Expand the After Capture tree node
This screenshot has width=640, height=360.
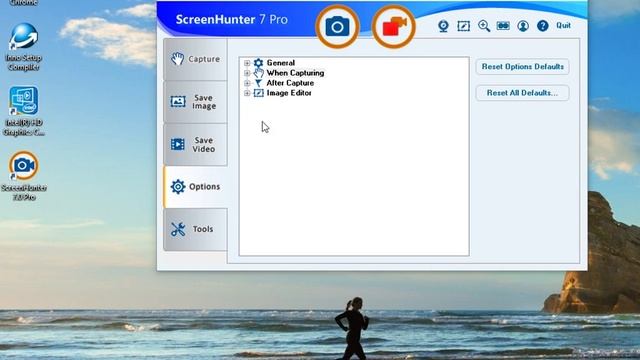[x=247, y=83]
